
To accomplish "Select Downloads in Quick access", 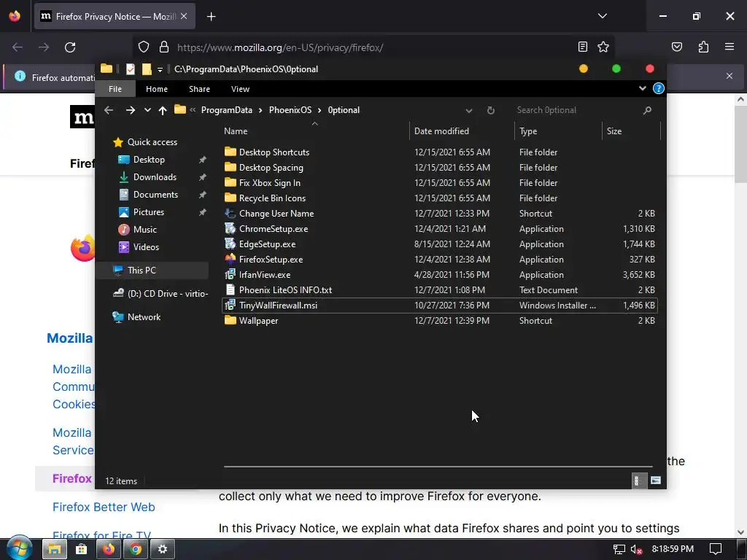I will point(155,177).
